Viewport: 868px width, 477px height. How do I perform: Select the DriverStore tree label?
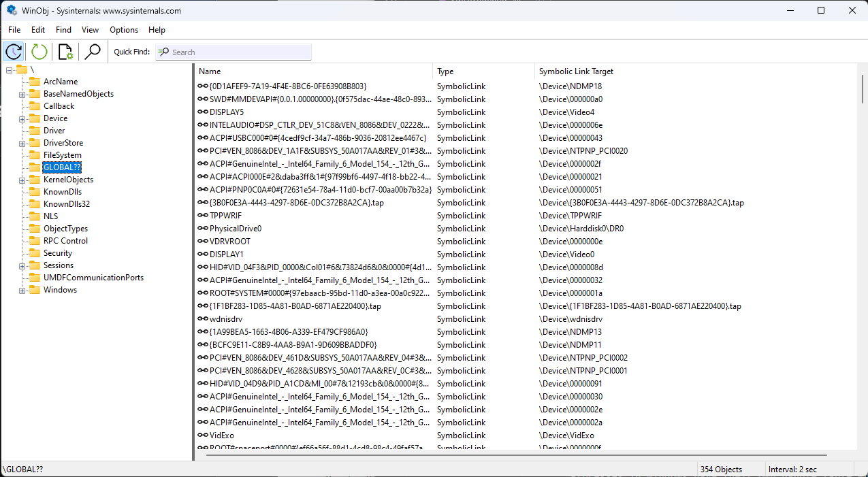pos(63,143)
